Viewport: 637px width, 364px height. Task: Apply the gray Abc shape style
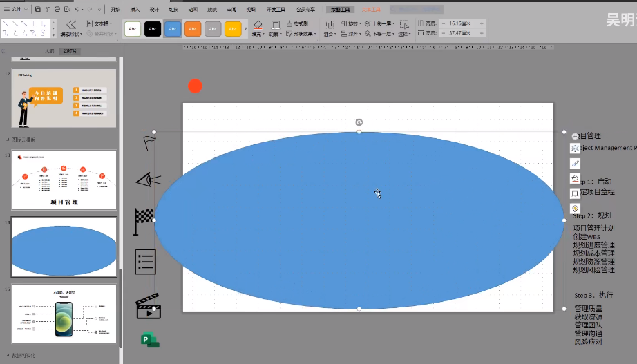pos(213,29)
